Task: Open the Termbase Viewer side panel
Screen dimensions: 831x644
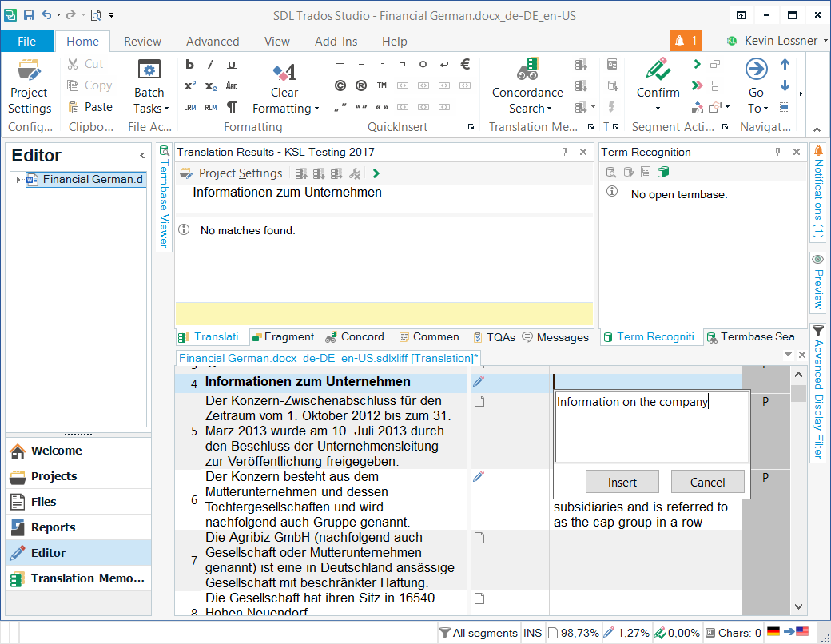Action: point(164,196)
